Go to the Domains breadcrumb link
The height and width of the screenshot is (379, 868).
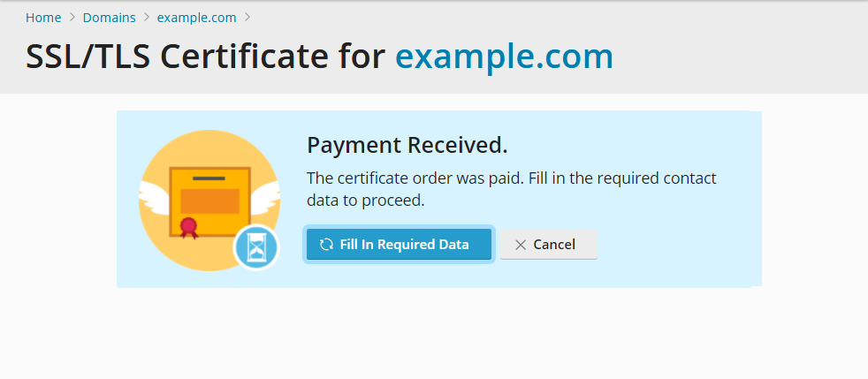[109, 18]
